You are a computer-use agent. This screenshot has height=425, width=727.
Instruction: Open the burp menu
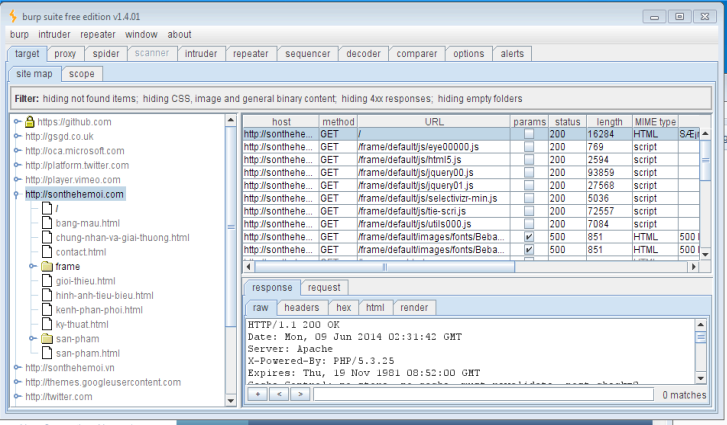point(19,34)
